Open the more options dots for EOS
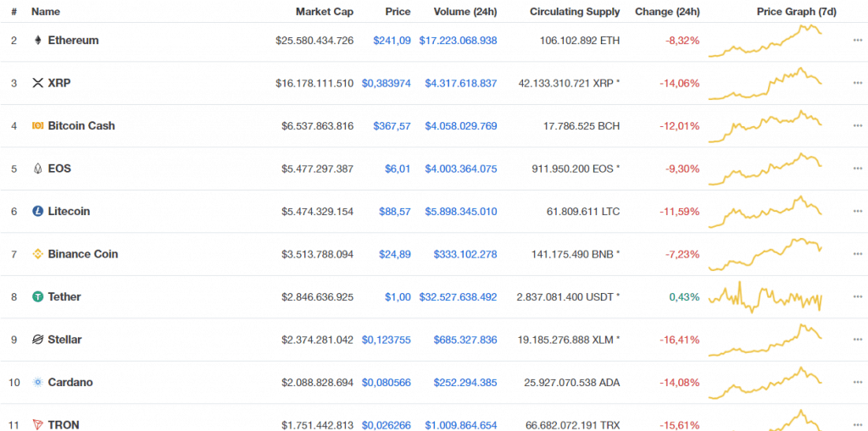The image size is (868, 431). (858, 169)
